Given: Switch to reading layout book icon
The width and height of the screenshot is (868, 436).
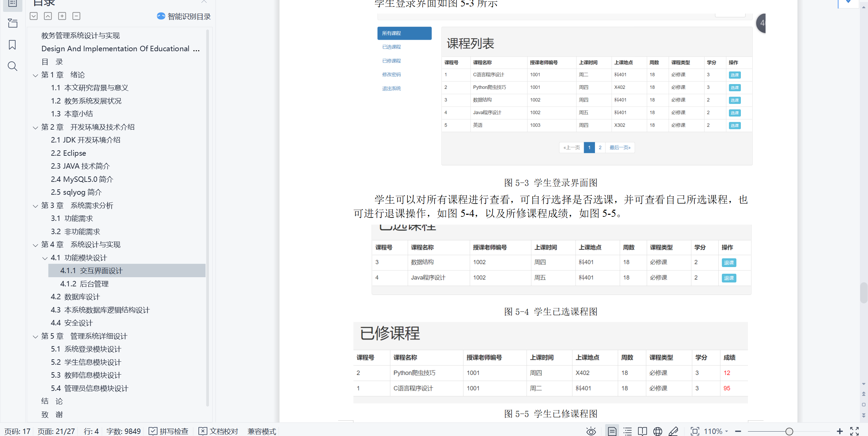Looking at the screenshot, I should pos(642,431).
